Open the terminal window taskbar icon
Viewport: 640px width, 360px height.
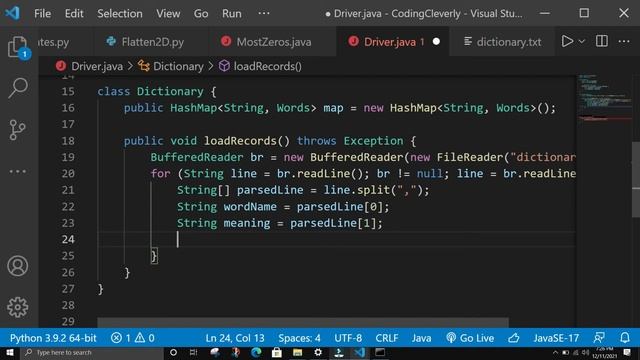[380, 353]
